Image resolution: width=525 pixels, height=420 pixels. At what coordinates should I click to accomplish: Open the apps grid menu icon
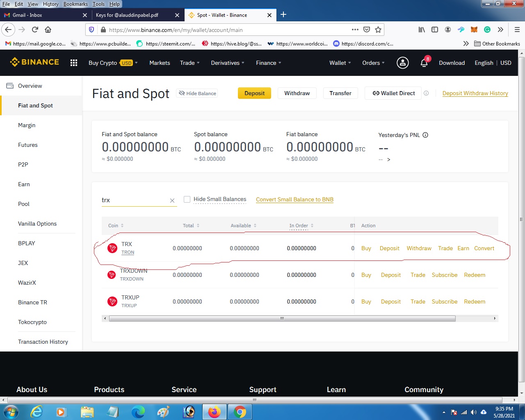[74, 63]
